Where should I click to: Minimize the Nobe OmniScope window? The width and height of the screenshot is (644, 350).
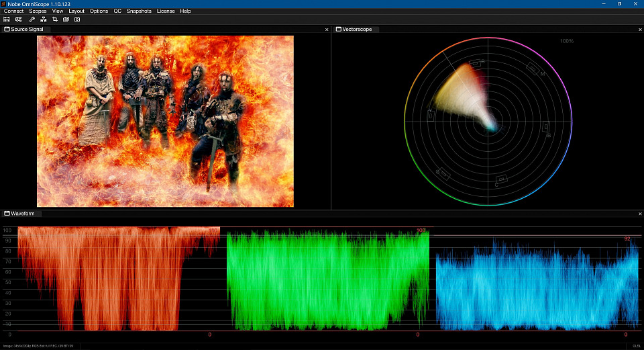[x=604, y=4]
